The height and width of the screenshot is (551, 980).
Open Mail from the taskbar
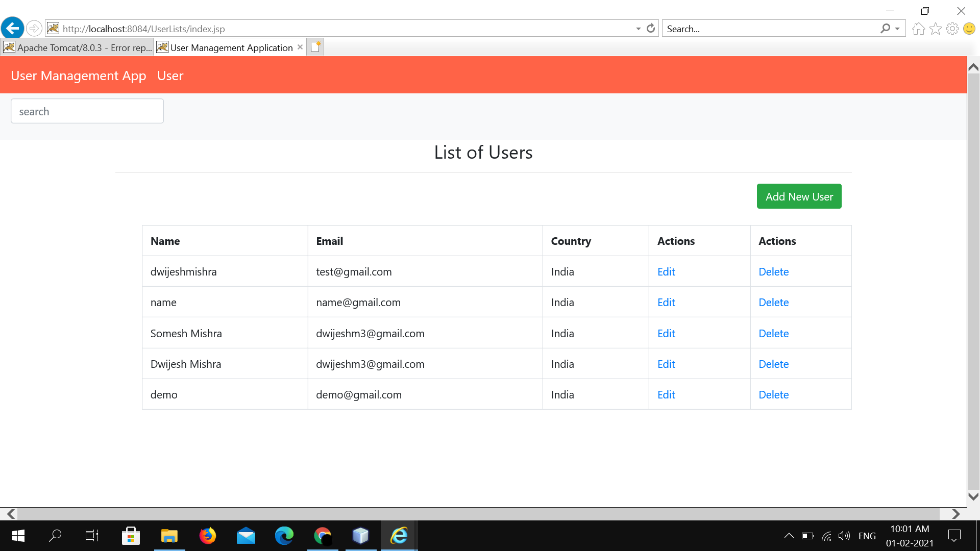click(246, 535)
